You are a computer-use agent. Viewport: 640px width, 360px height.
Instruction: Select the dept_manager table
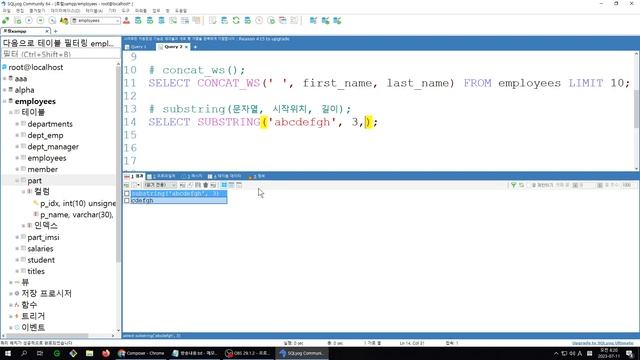(x=53, y=147)
